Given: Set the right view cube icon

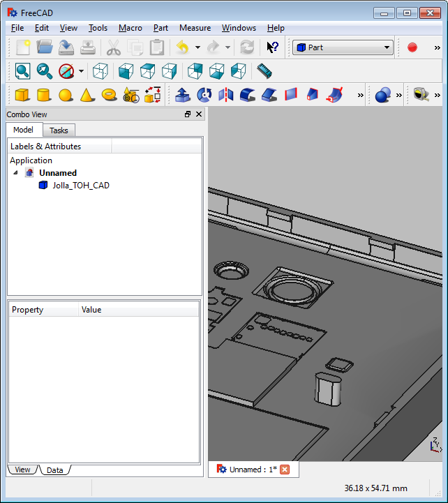Looking at the screenshot, I should pyautogui.click(x=169, y=71).
